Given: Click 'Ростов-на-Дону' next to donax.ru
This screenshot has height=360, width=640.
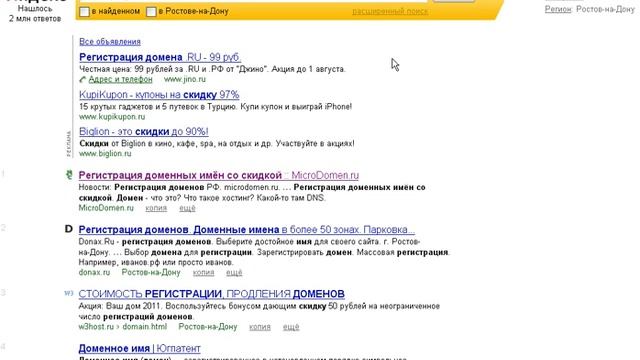Looking at the screenshot, I should click(151, 272).
